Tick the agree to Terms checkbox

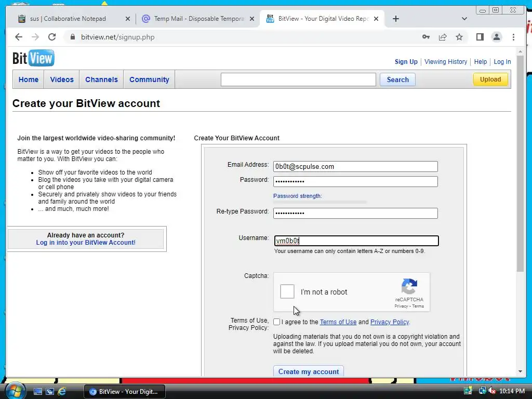coord(277,322)
